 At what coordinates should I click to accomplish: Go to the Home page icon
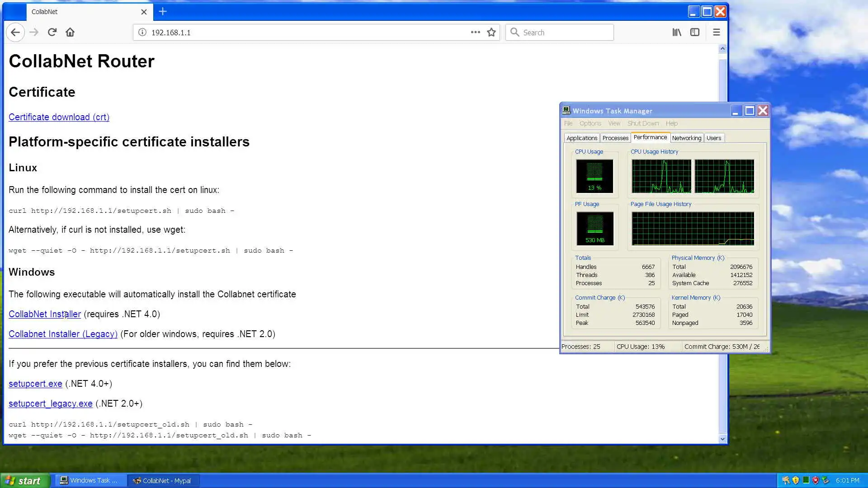[x=70, y=32]
